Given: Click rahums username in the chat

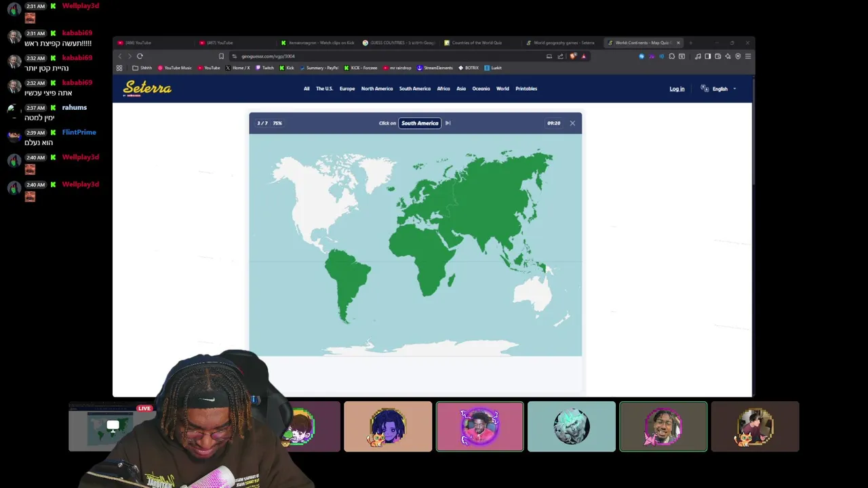Looking at the screenshot, I should (74, 107).
